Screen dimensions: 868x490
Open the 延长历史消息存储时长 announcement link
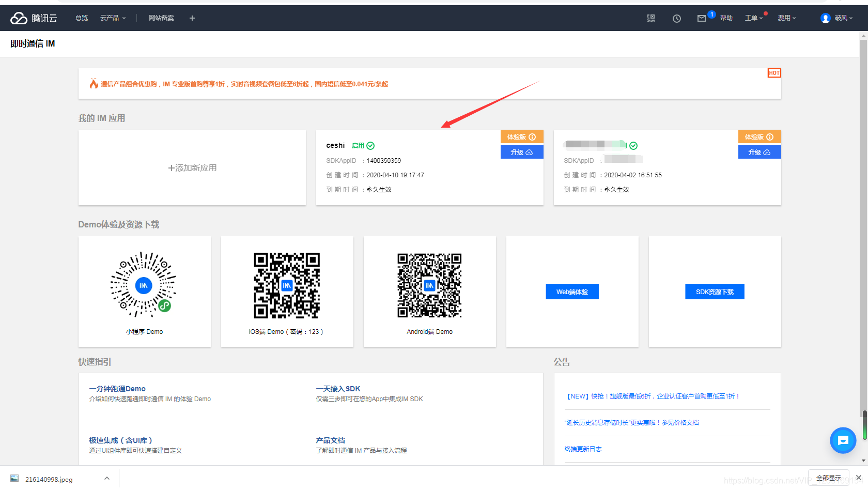631,423
